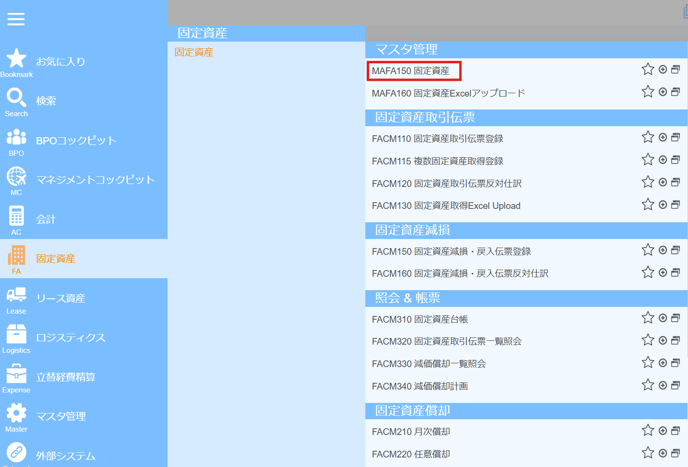Star FACM115 row as favorite
This screenshot has height=467, width=688.
648,159
